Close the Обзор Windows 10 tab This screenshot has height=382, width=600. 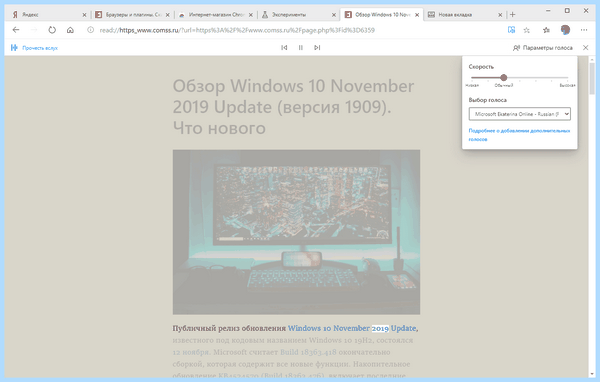tap(417, 15)
